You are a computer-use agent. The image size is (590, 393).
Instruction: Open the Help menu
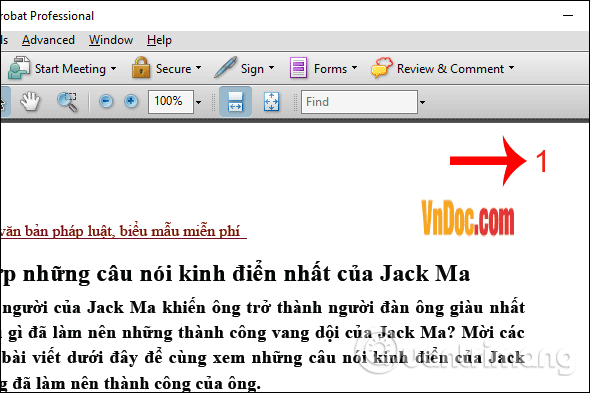(x=159, y=40)
